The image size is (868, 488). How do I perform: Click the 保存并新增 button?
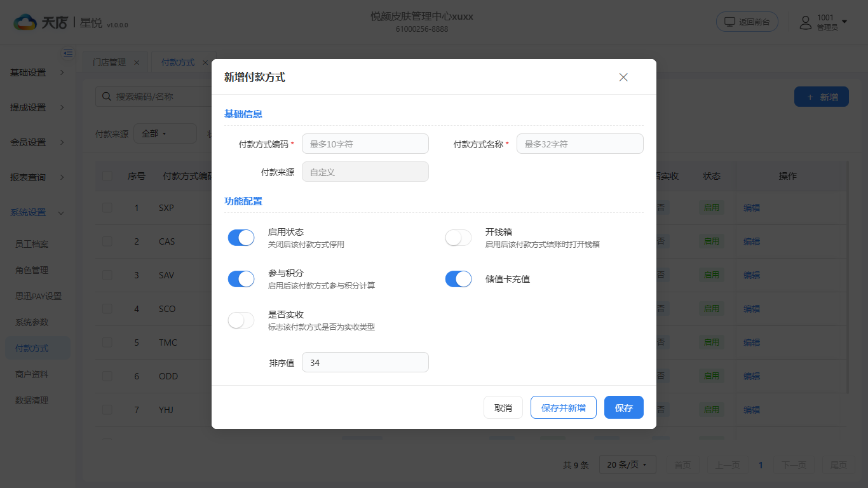tap(564, 408)
